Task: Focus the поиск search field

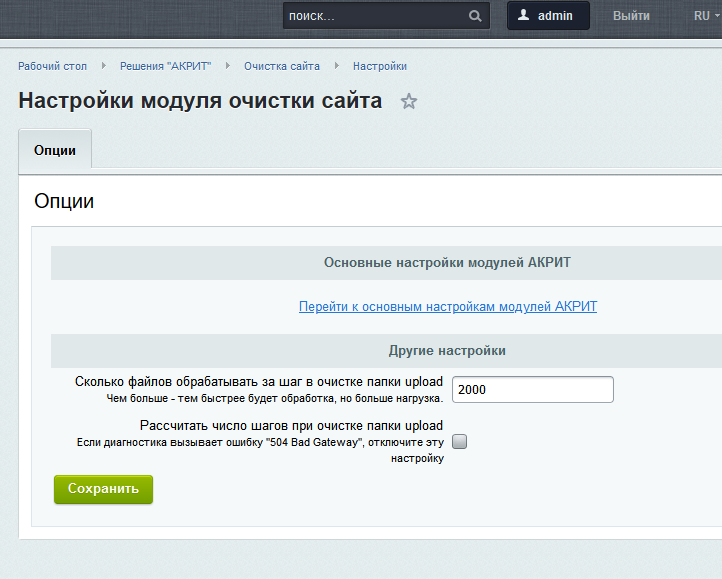Action: [375, 16]
